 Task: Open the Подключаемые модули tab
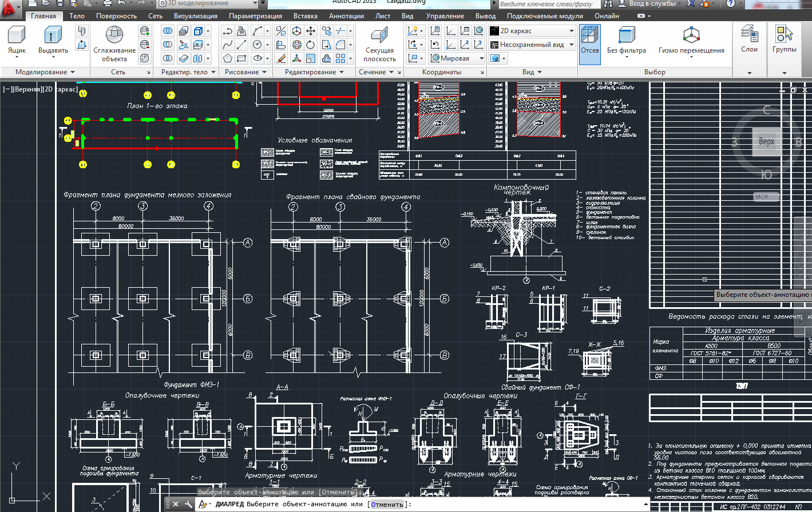point(545,16)
